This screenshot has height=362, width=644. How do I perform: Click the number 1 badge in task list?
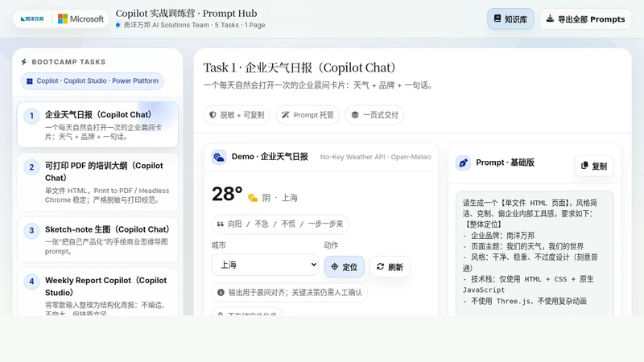[x=31, y=116]
